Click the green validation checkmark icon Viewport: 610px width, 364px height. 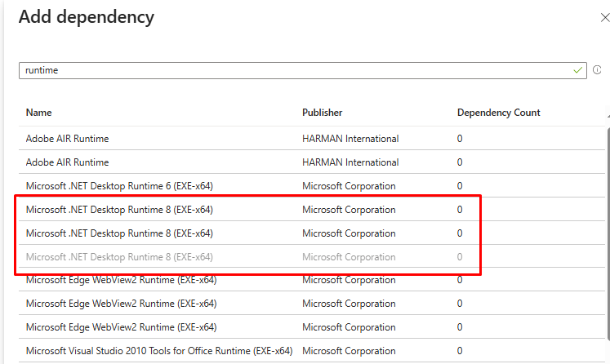(x=578, y=70)
